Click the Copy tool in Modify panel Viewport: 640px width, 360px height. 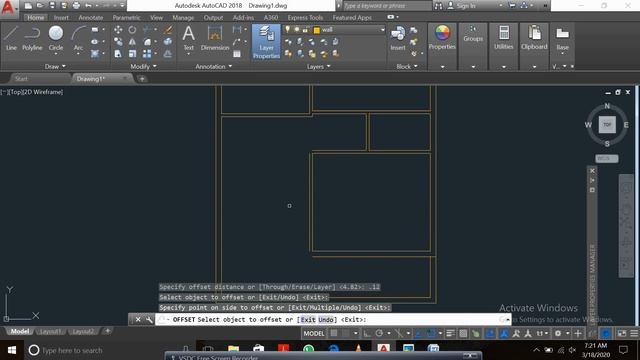pyautogui.click(x=118, y=42)
